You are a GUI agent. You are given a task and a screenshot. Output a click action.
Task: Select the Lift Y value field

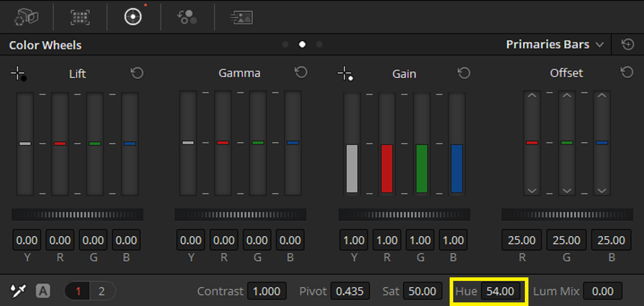pos(27,240)
